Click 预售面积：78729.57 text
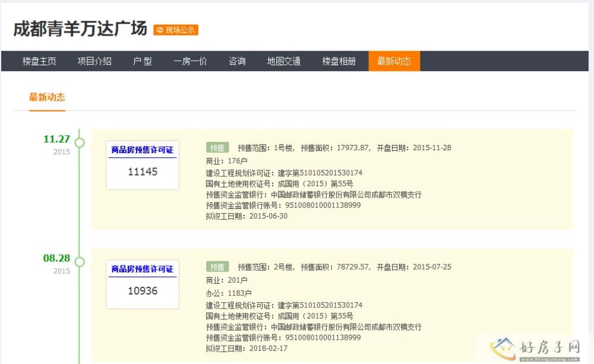The image size is (594, 364). [335, 267]
